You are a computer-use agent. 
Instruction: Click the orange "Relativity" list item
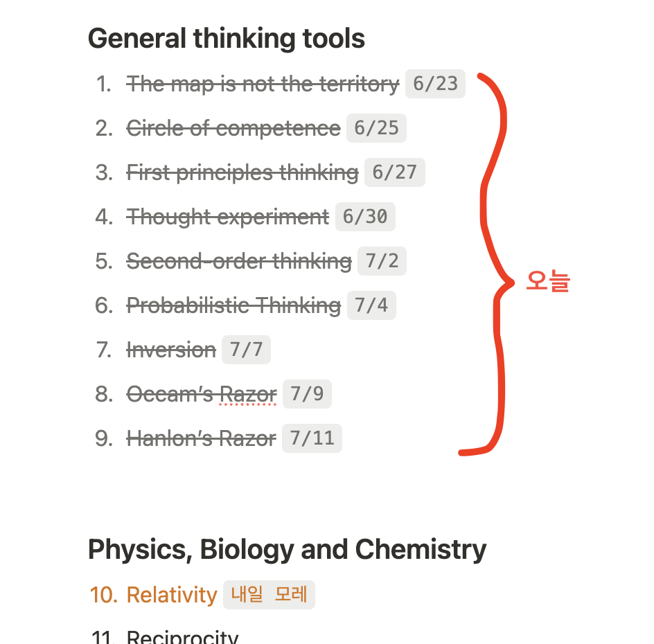(x=172, y=595)
